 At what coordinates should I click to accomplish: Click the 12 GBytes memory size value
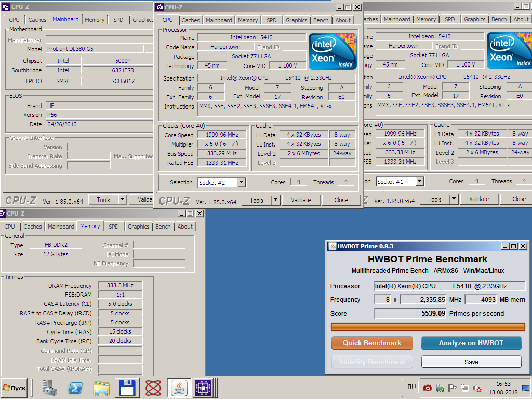tap(56, 254)
